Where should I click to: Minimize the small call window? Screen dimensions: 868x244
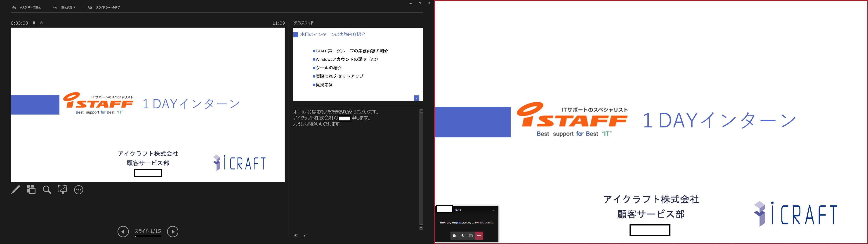coord(493,210)
